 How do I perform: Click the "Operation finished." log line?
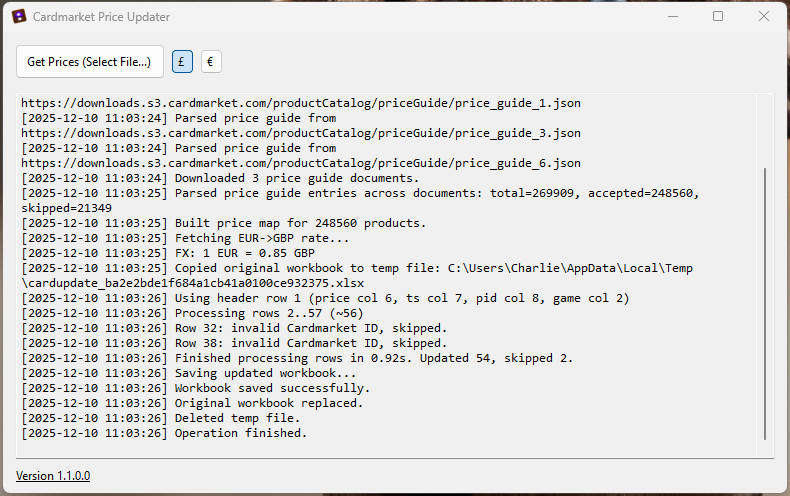[240, 433]
